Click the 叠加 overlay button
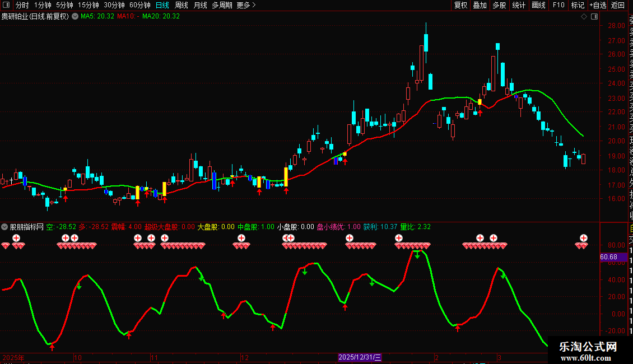 [x=480, y=5]
